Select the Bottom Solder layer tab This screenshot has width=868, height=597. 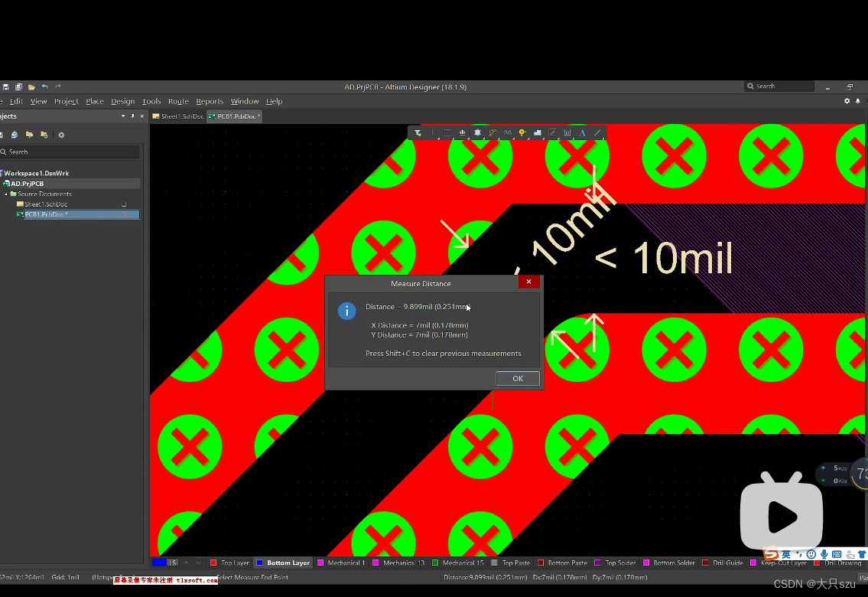pos(668,563)
